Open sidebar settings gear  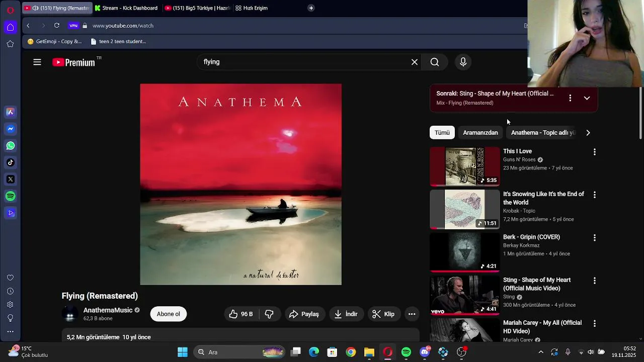click(x=10, y=305)
